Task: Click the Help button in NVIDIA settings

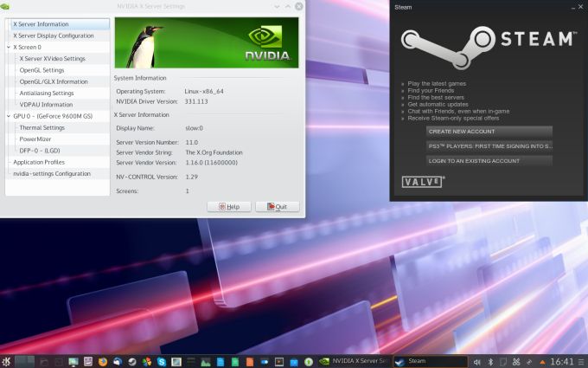Action: coord(229,207)
